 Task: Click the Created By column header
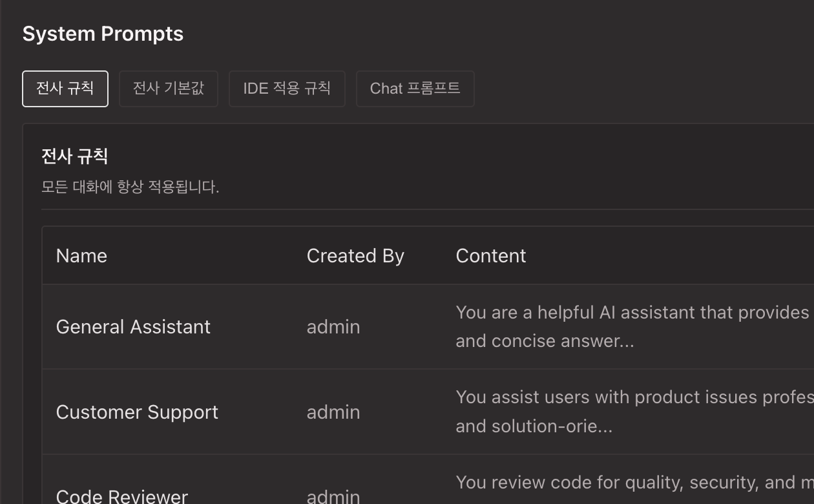coord(355,256)
